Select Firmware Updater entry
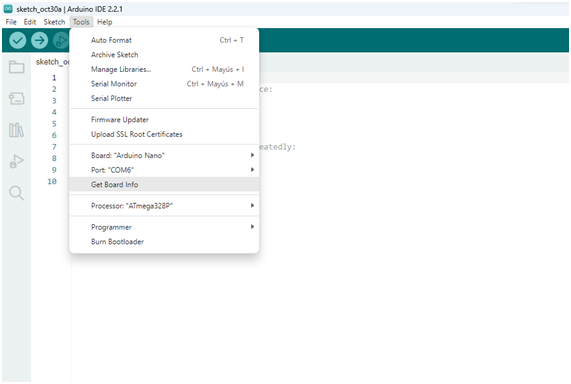Screen dimensions: 571x384 click(164, 119)
